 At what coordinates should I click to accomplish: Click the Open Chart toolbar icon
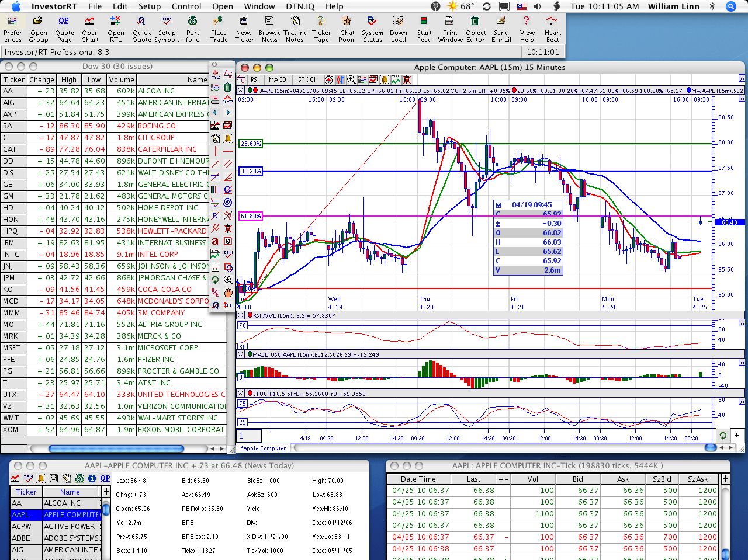click(x=90, y=29)
